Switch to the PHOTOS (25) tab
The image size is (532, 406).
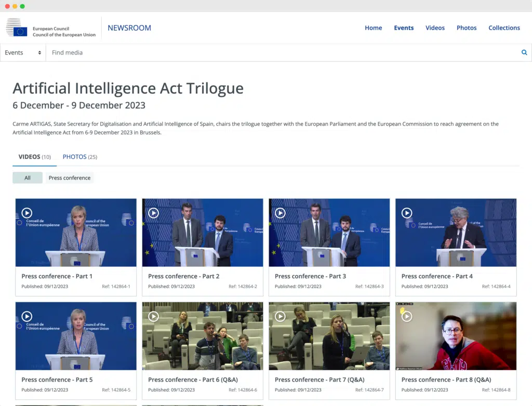pos(79,157)
